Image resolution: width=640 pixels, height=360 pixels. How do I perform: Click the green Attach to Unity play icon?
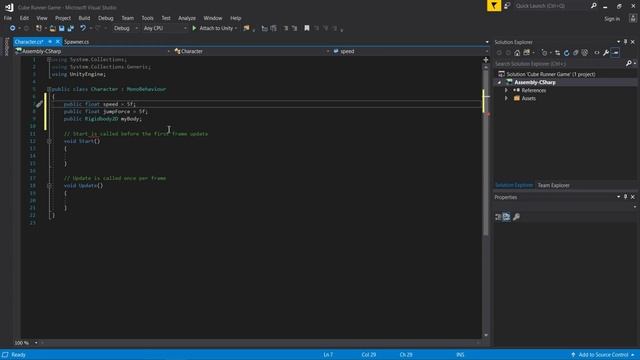click(x=194, y=28)
